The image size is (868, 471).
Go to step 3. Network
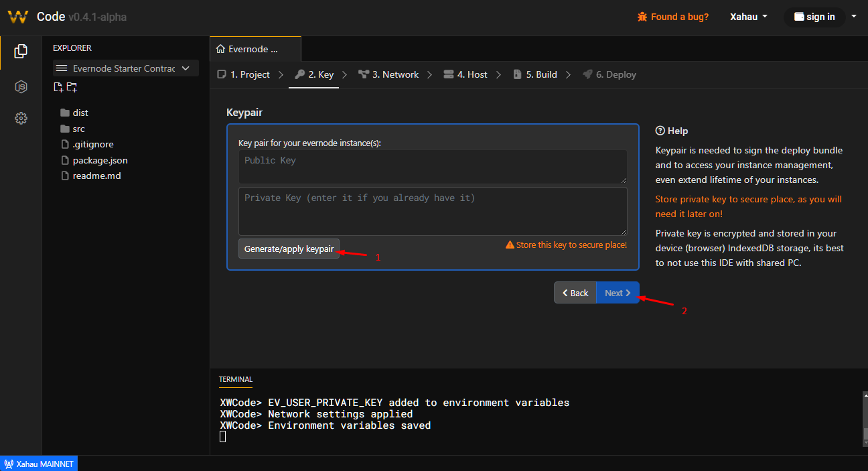coord(388,74)
